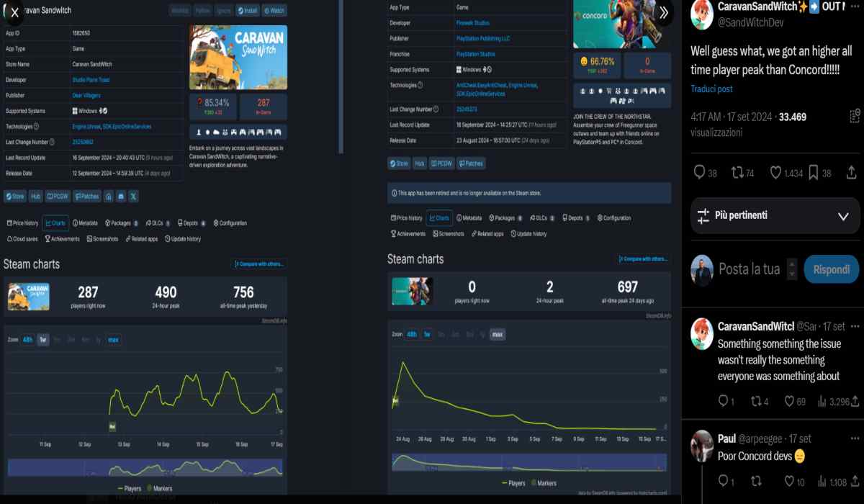Viewport: 864px width, 504px height.
Task: Click the "Traduci post" translate link
Action: click(x=711, y=89)
